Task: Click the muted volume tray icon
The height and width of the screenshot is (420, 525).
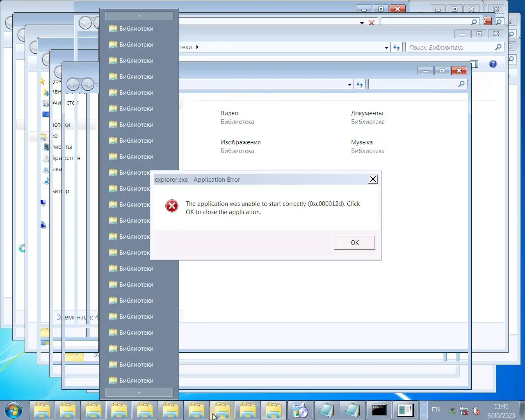Action: click(x=476, y=411)
